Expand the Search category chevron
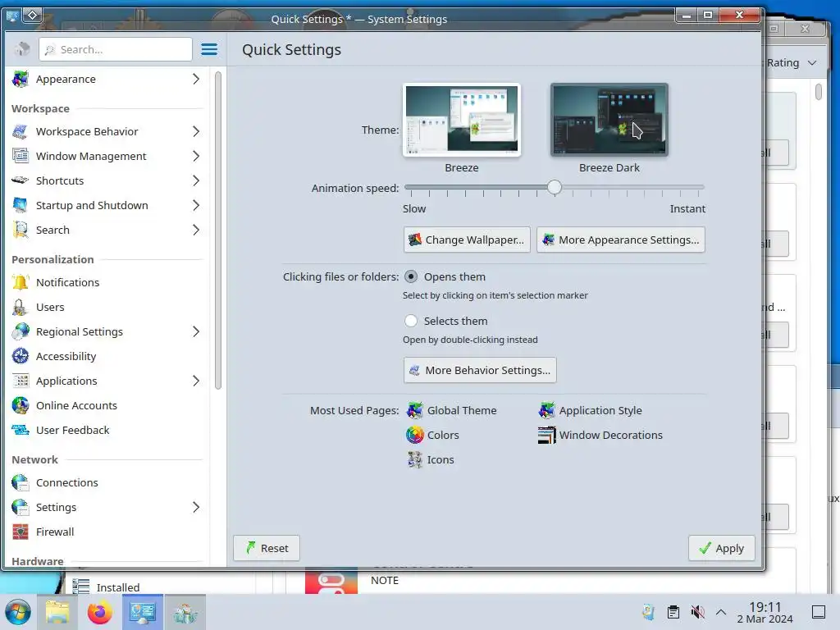This screenshot has width=840, height=630. pos(196,230)
